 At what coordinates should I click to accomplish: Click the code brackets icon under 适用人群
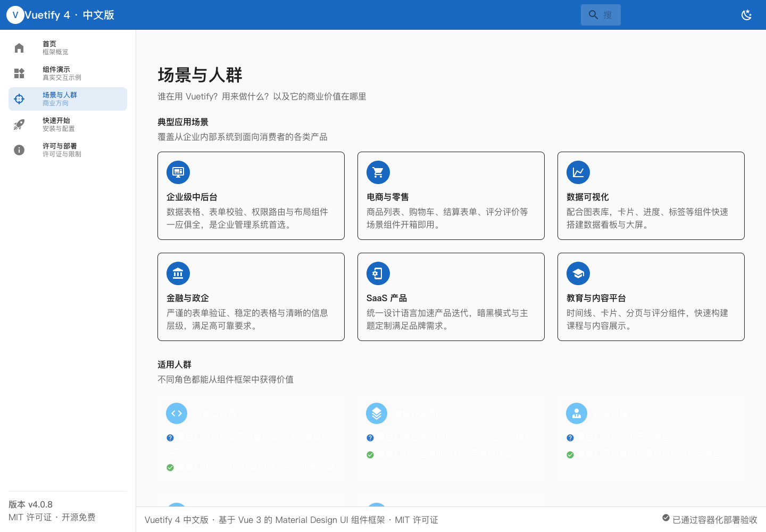pyautogui.click(x=177, y=413)
